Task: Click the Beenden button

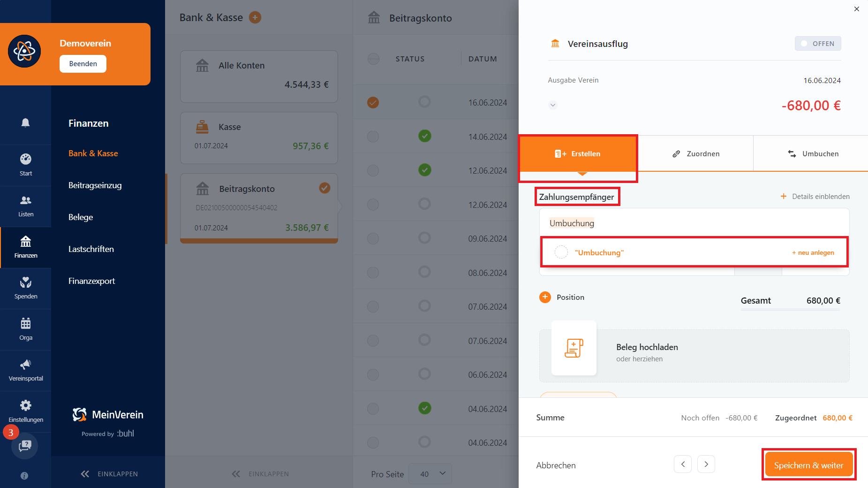Action: coord(83,64)
